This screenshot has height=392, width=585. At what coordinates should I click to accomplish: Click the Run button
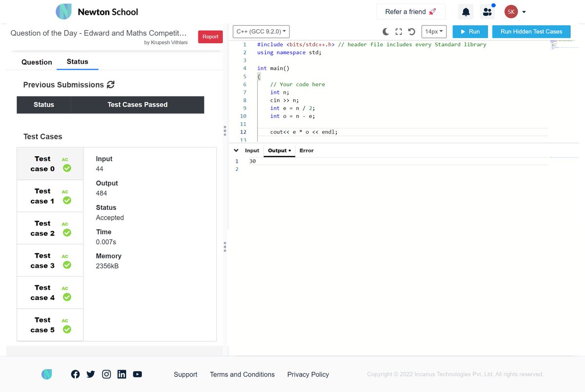[x=470, y=32]
